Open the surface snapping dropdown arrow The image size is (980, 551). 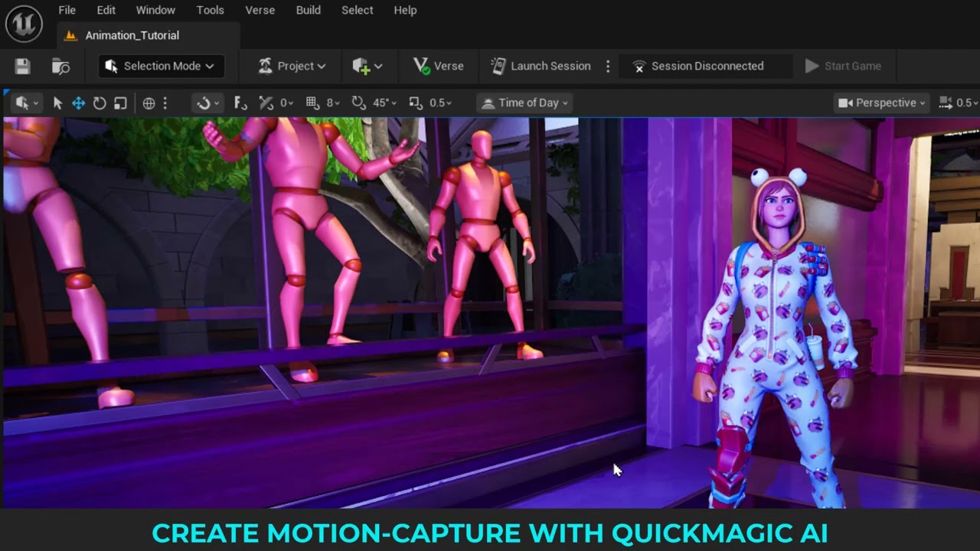pos(217,103)
